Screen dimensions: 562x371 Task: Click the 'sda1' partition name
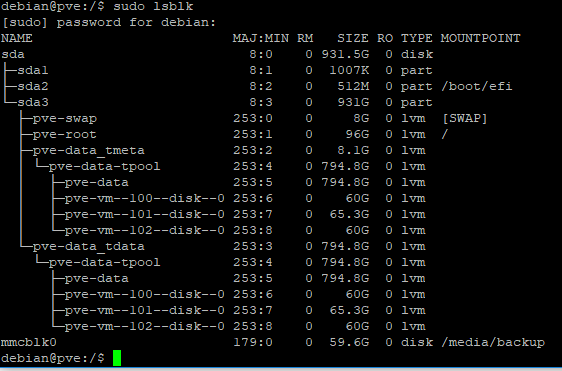tap(33, 70)
